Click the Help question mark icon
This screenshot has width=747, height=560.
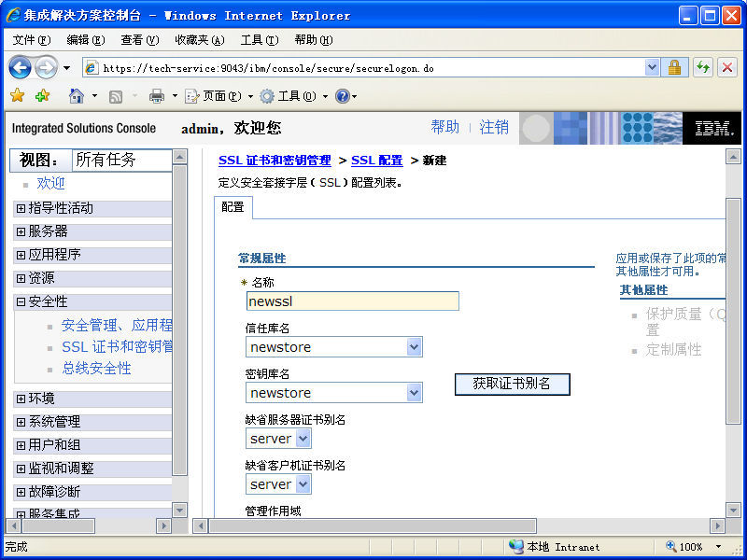pos(342,96)
